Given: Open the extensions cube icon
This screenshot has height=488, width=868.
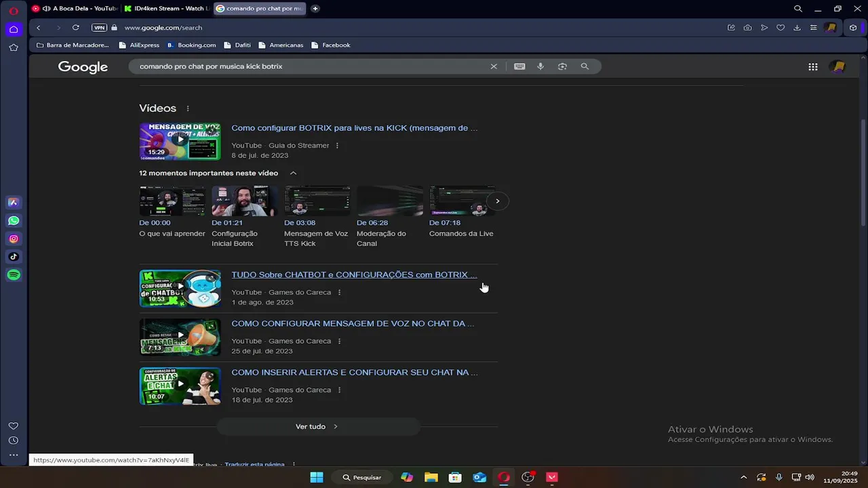Looking at the screenshot, I should point(853,28).
